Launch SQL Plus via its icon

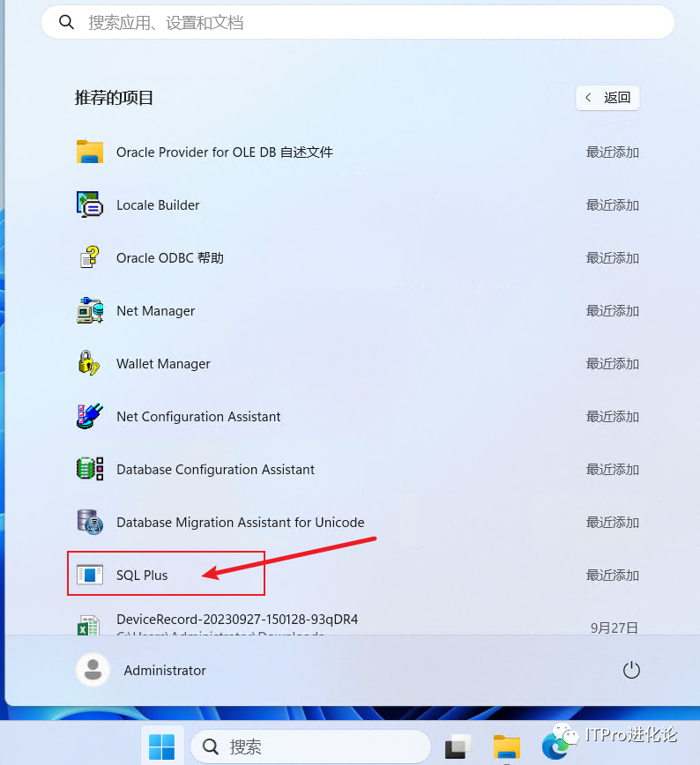tap(90, 575)
